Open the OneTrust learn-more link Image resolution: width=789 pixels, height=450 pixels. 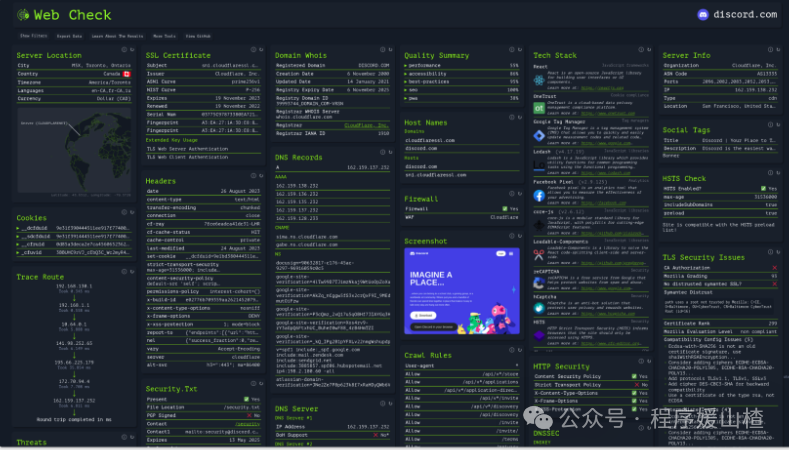[608, 113]
